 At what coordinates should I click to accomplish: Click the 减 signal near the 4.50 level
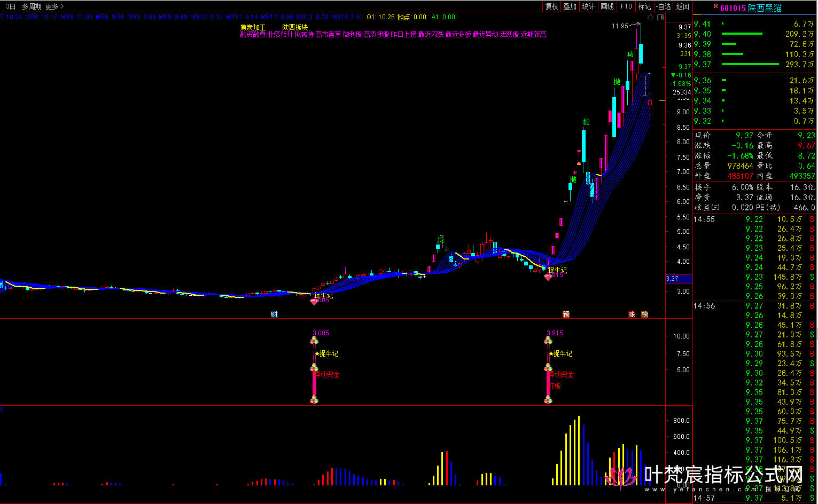(441, 240)
